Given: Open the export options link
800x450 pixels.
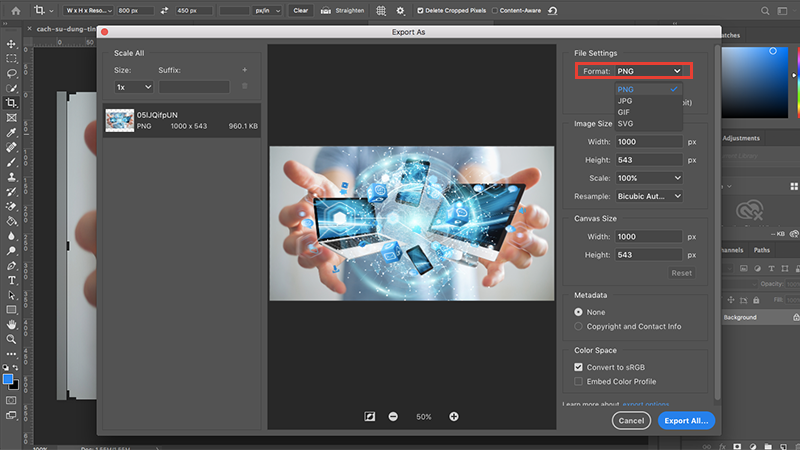Looking at the screenshot, I should click(x=645, y=404).
